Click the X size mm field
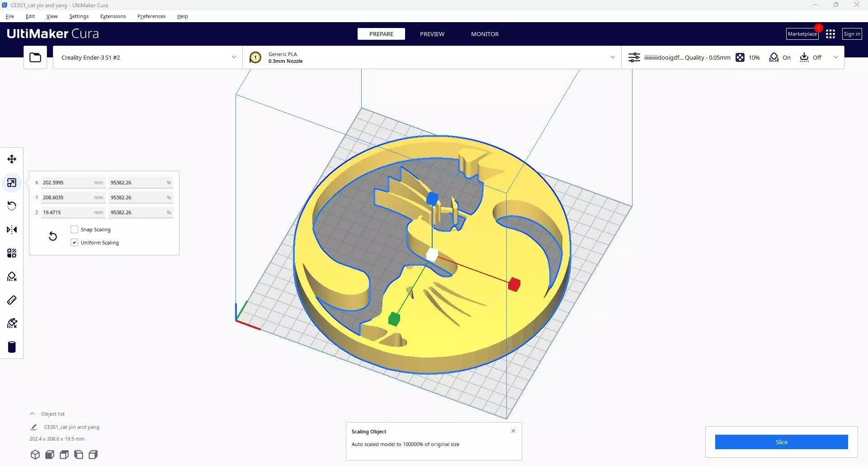 (73, 183)
